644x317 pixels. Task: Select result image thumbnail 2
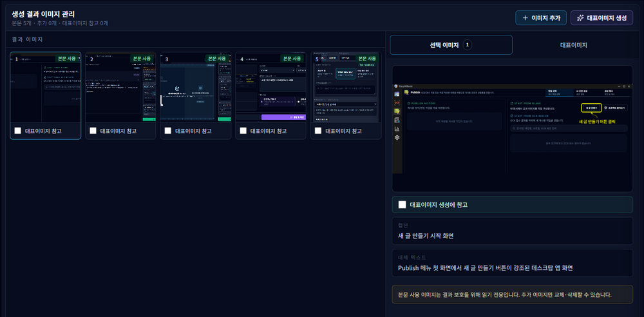point(121,87)
